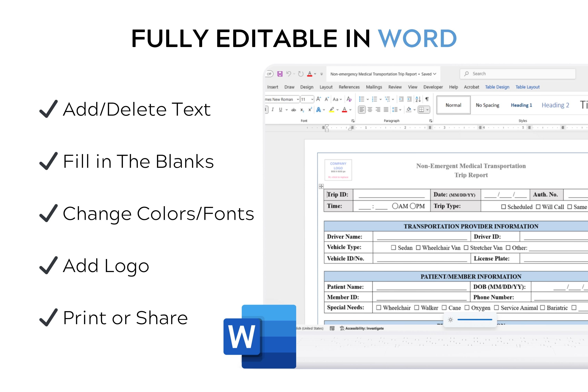This screenshot has height=392, width=588.
Task: Select the PM radio button
Action: (x=413, y=206)
